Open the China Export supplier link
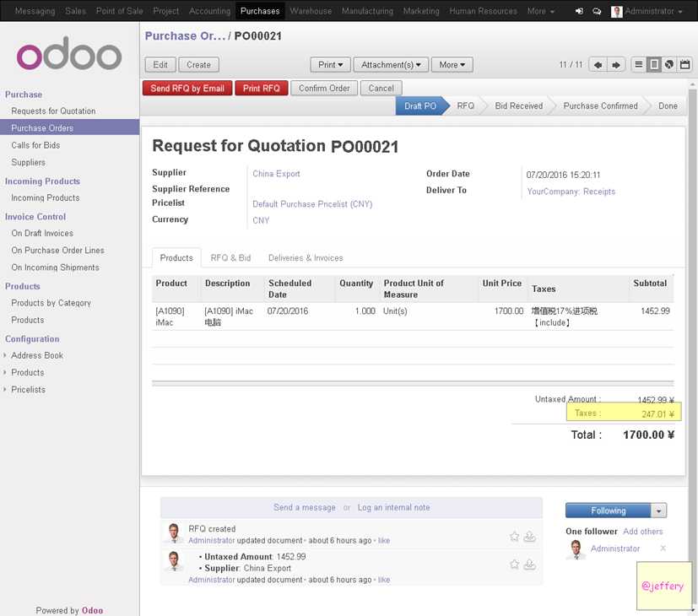Viewport: 698px width, 616px height. [x=276, y=174]
